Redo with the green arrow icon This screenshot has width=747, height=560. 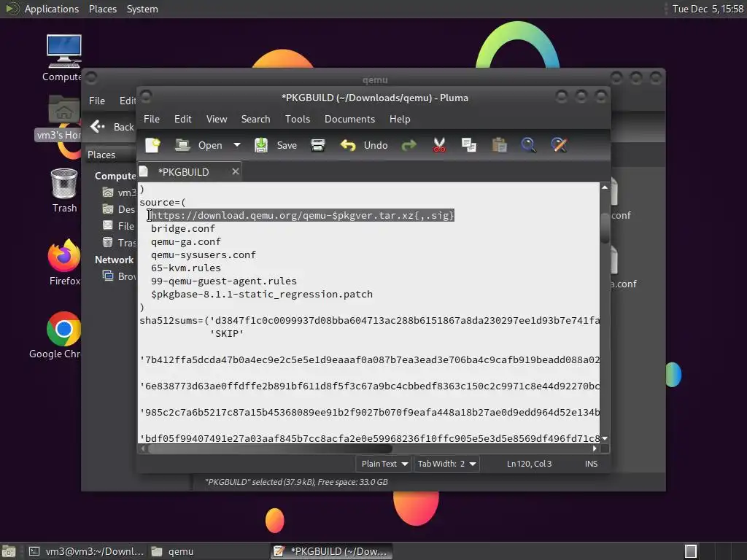409,145
